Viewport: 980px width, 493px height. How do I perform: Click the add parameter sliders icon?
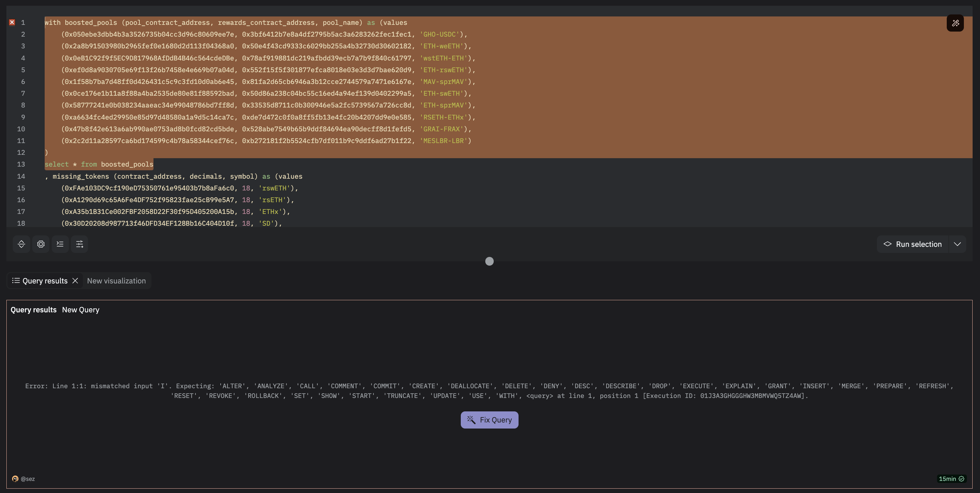click(x=80, y=244)
